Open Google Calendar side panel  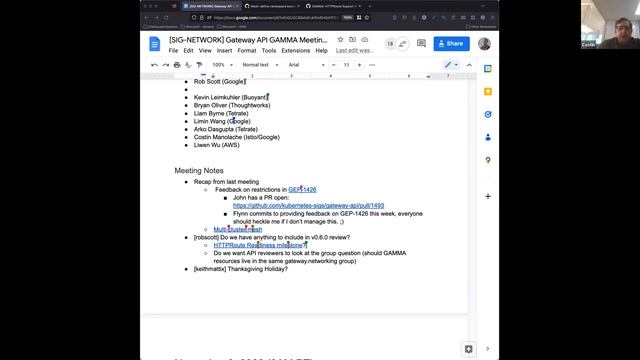(488, 69)
